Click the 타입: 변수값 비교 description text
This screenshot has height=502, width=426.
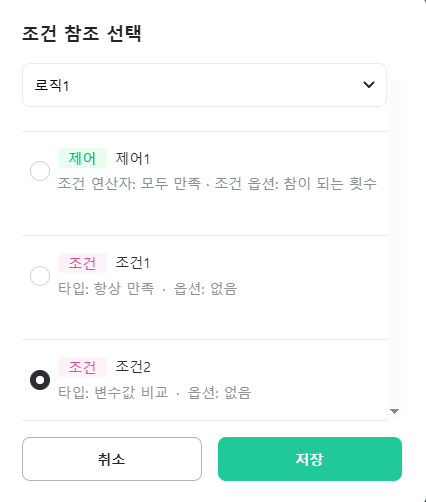coord(113,392)
